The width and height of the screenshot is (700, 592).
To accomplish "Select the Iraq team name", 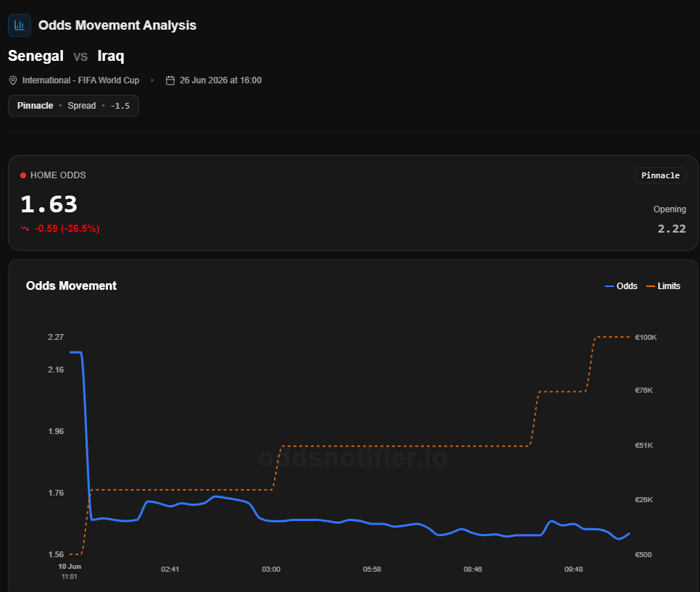I will [x=111, y=57].
